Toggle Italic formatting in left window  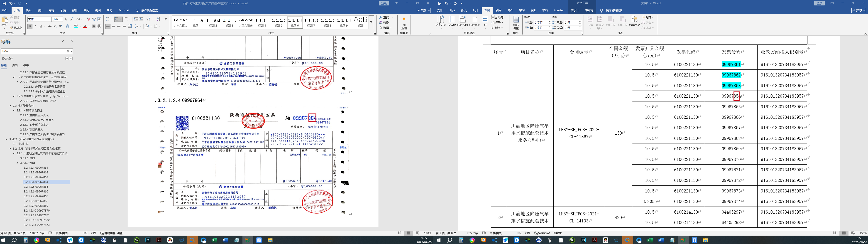[x=35, y=26]
